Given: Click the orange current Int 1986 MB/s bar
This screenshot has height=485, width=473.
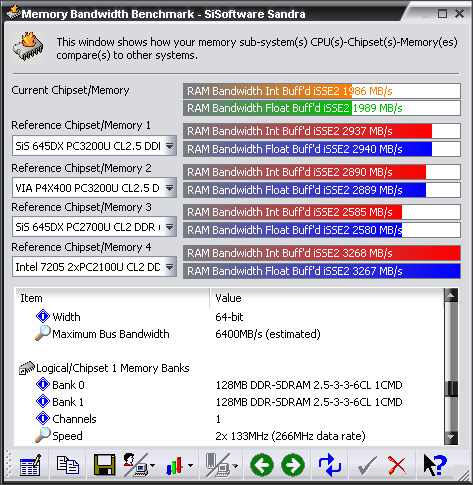Looking at the screenshot, I should click(322, 91).
